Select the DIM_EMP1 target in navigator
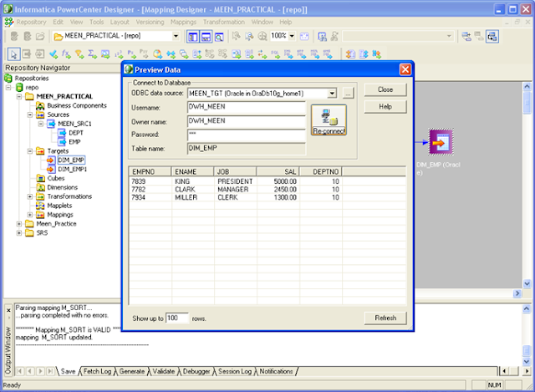 point(72,169)
